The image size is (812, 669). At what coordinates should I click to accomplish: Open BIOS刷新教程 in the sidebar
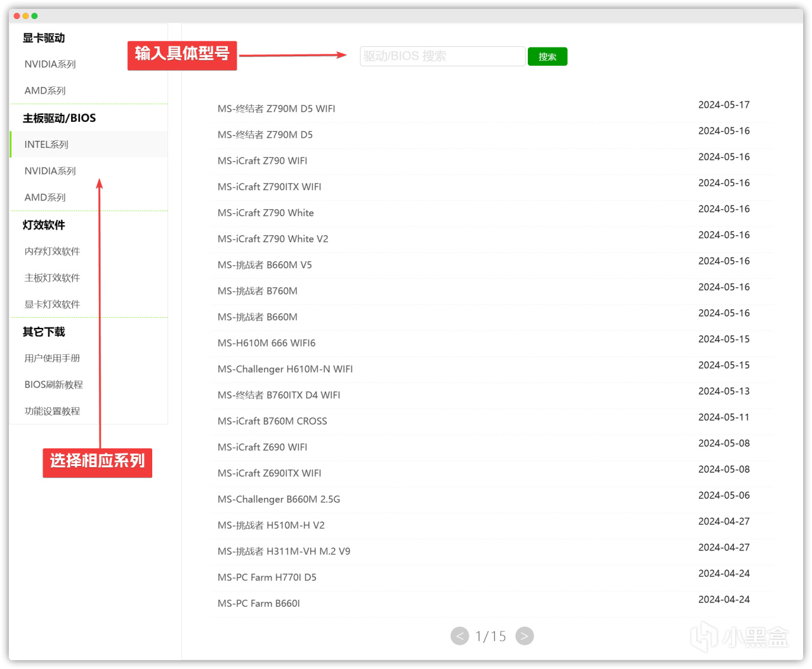coord(54,385)
